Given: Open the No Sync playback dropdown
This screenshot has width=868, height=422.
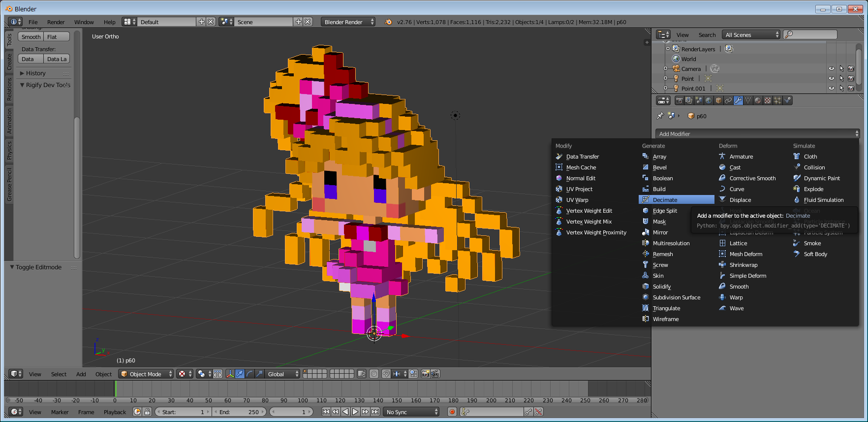Looking at the screenshot, I should pyautogui.click(x=411, y=412).
